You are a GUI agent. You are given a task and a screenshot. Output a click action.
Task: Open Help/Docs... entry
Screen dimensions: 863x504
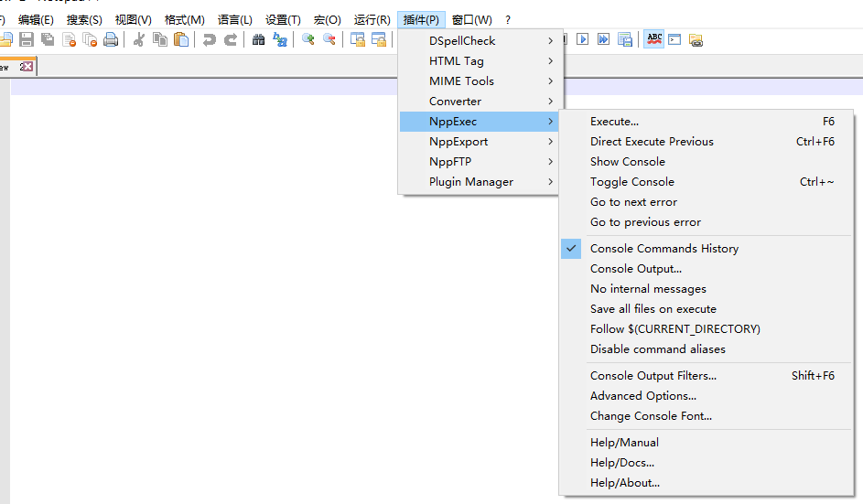[707, 463]
